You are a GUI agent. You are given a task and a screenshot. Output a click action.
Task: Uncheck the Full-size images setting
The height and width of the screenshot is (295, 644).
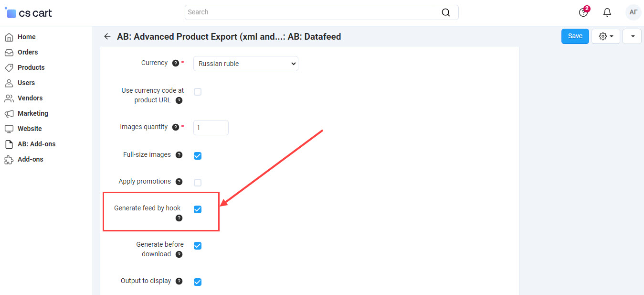click(198, 155)
